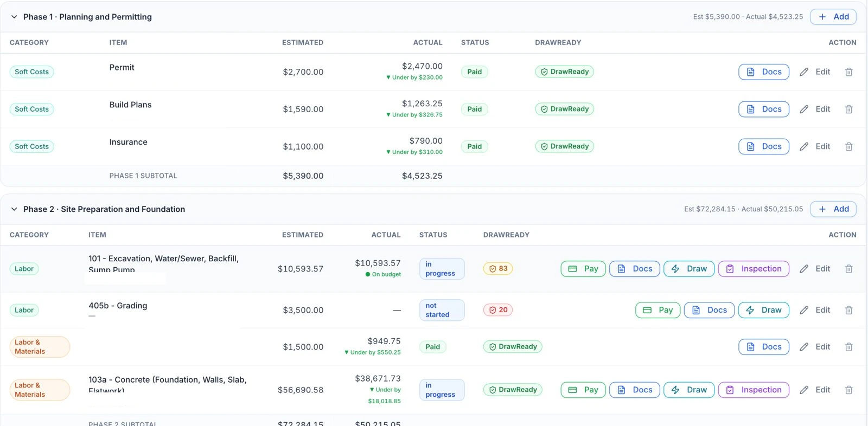Delete the 103a Concrete row
This screenshot has width=868, height=426.
pos(848,390)
